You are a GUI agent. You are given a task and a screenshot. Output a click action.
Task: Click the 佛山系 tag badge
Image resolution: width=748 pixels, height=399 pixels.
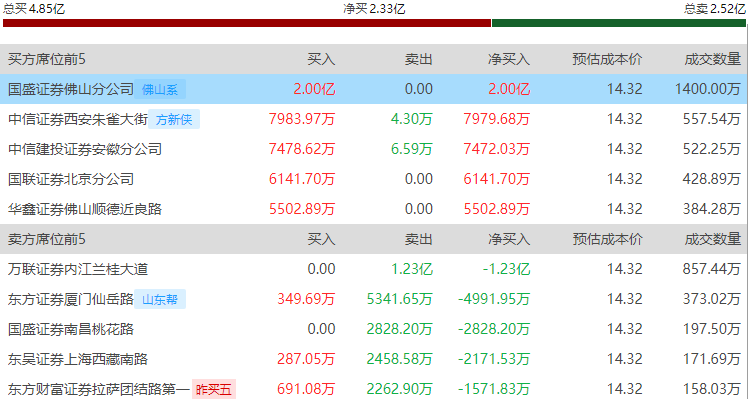(160, 89)
